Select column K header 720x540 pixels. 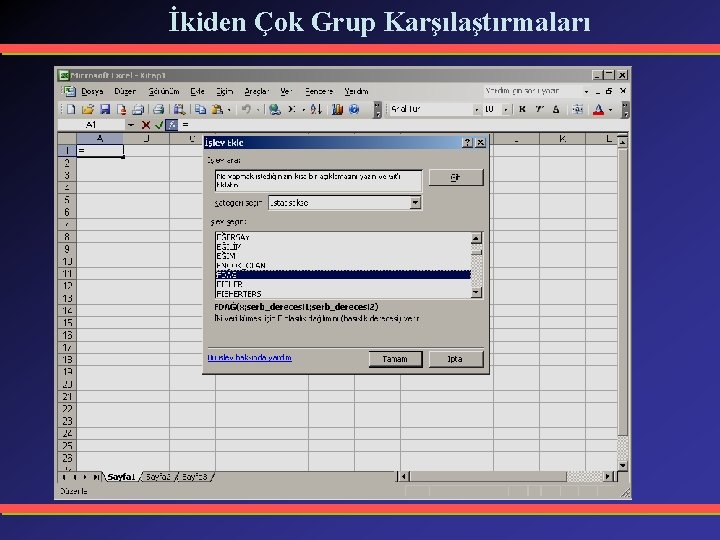pos(562,139)
